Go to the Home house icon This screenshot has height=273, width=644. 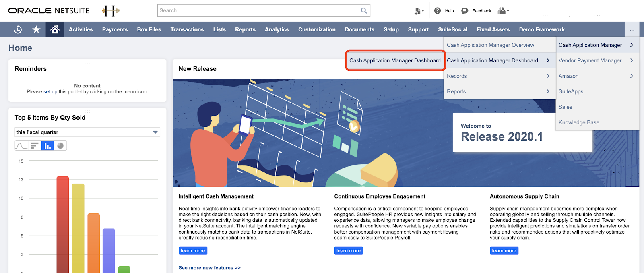coord(55,29)
